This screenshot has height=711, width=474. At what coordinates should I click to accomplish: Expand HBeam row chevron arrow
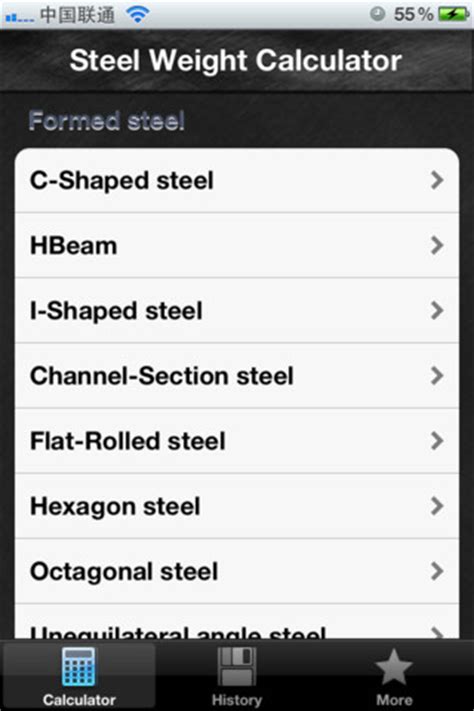coord(437,245)
